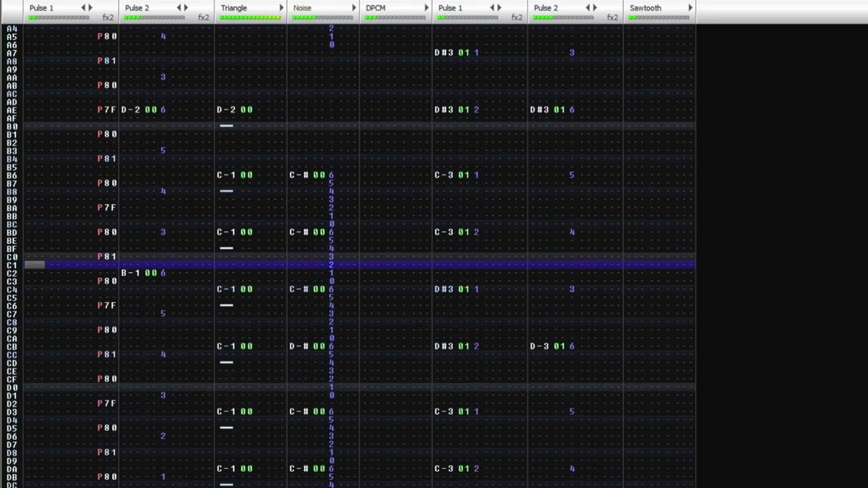This screenshot has height=488, width=868.
Task: Click the DPCM channel volume meter
Action: click(x=395, y=17)
